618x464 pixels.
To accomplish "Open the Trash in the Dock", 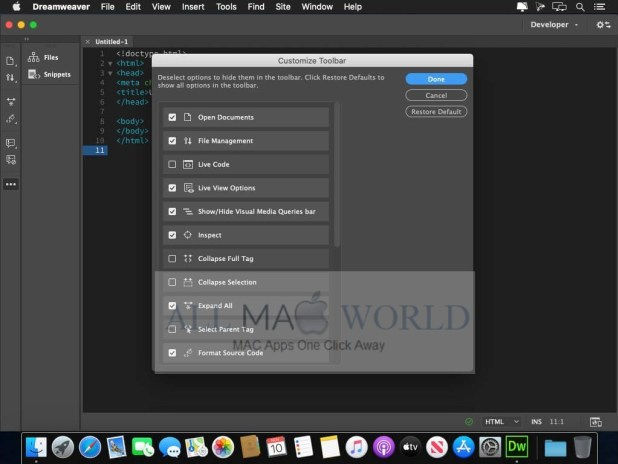I will pos(583,447).
